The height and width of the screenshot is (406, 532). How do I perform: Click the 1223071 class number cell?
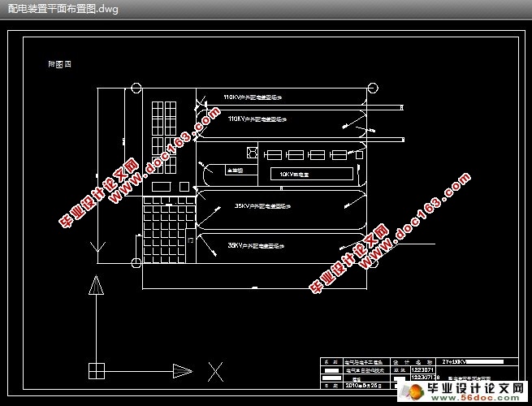click(422, 369)
